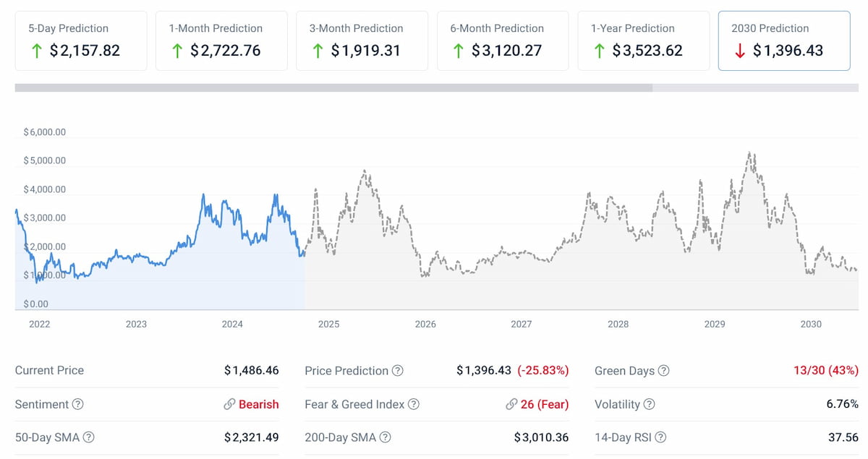
Task: Select the 2030 Prediction card
Action: point(783,40)
